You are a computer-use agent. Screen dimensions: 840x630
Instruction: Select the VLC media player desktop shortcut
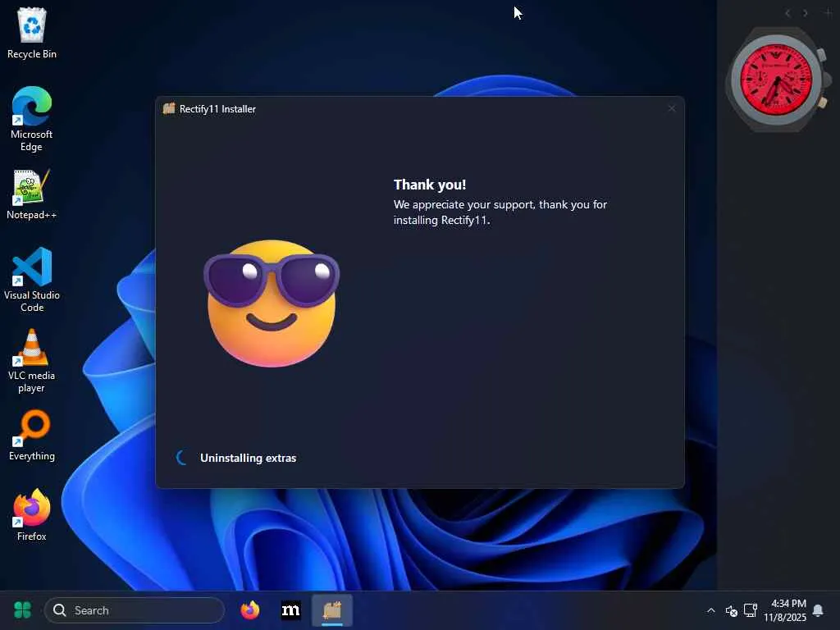tap(32, 360)
